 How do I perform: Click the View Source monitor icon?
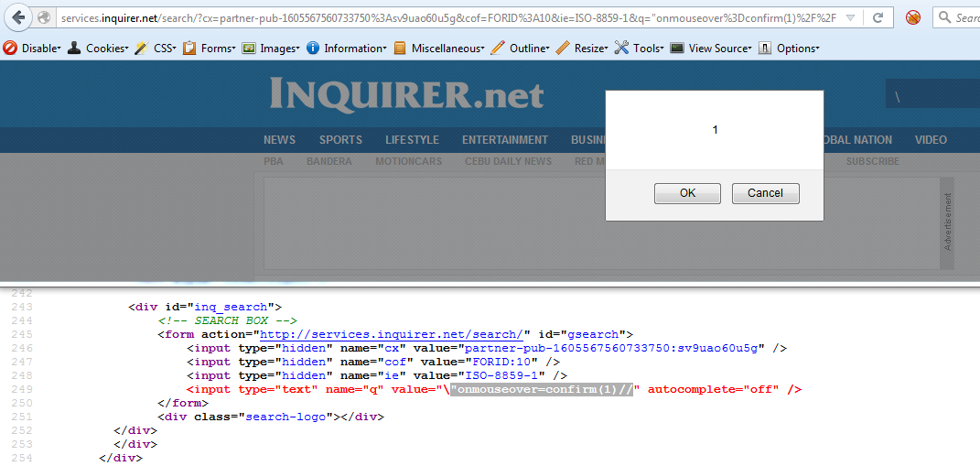tap(677, 49)
